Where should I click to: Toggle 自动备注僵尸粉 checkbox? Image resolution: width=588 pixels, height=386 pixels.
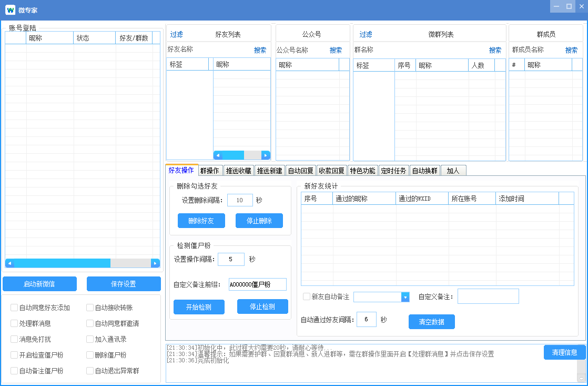(x=14, y=371)
